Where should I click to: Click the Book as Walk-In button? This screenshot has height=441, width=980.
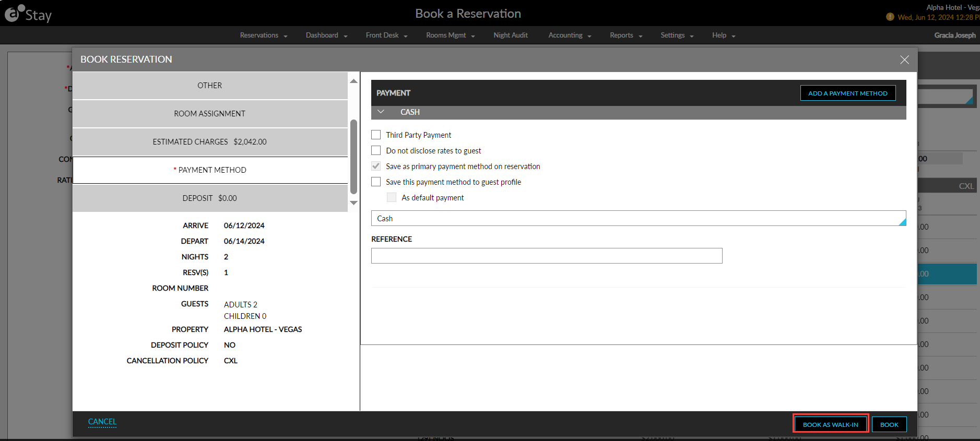click(831, 424)
